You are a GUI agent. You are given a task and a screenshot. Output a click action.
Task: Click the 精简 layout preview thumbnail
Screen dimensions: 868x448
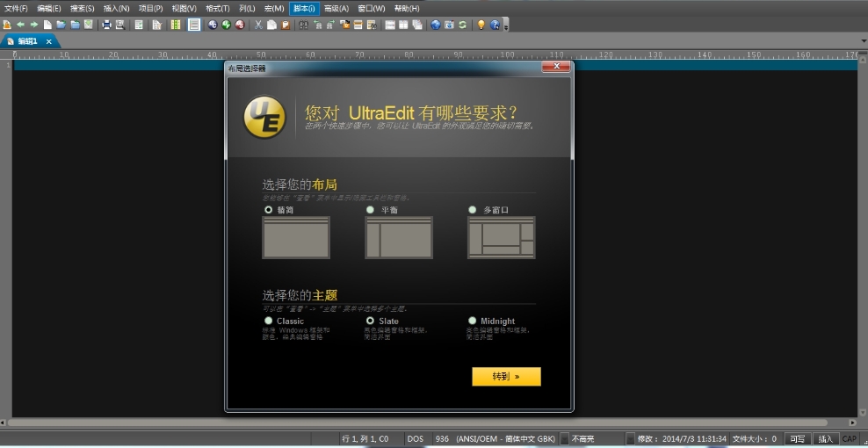tap(296, 237)
